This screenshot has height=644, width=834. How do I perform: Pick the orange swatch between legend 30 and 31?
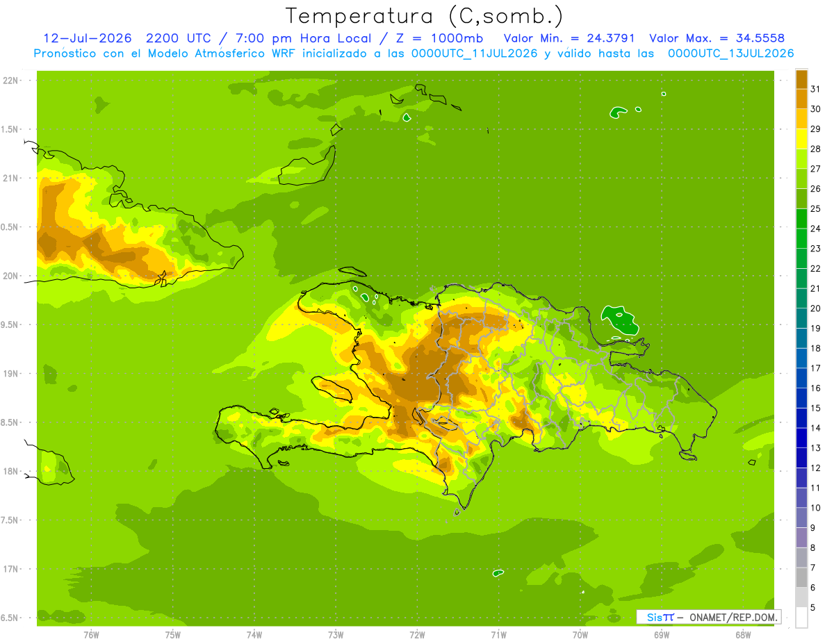801,99
